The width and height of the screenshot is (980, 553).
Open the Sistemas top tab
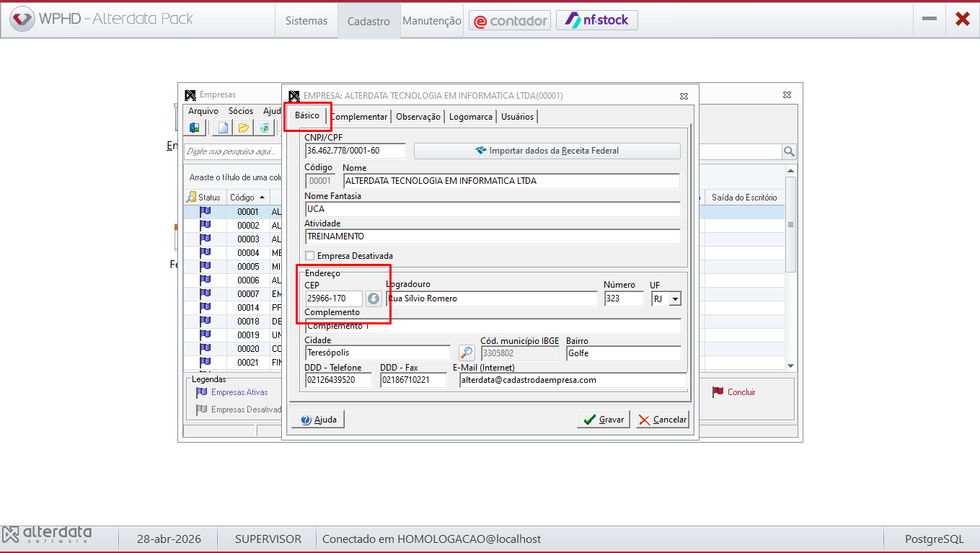click(306, 21)
